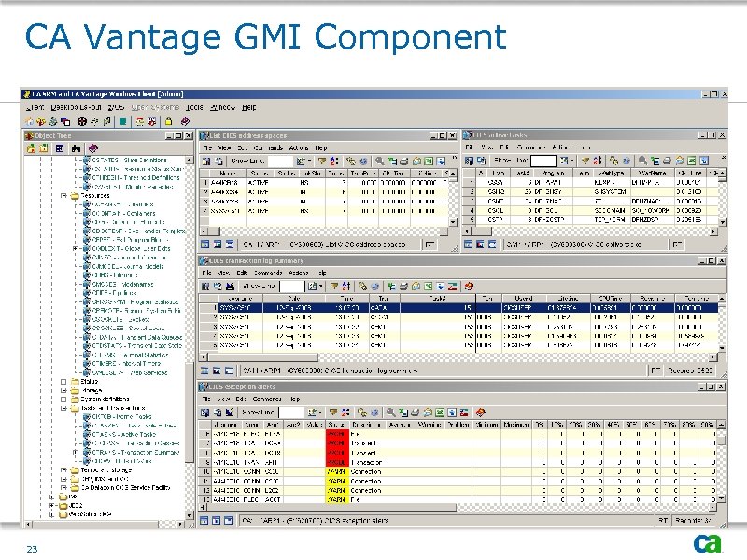Click first status bar icon in List CICS address spaces
The width and height of the screenshot is (747, 560).
(204, 245)
